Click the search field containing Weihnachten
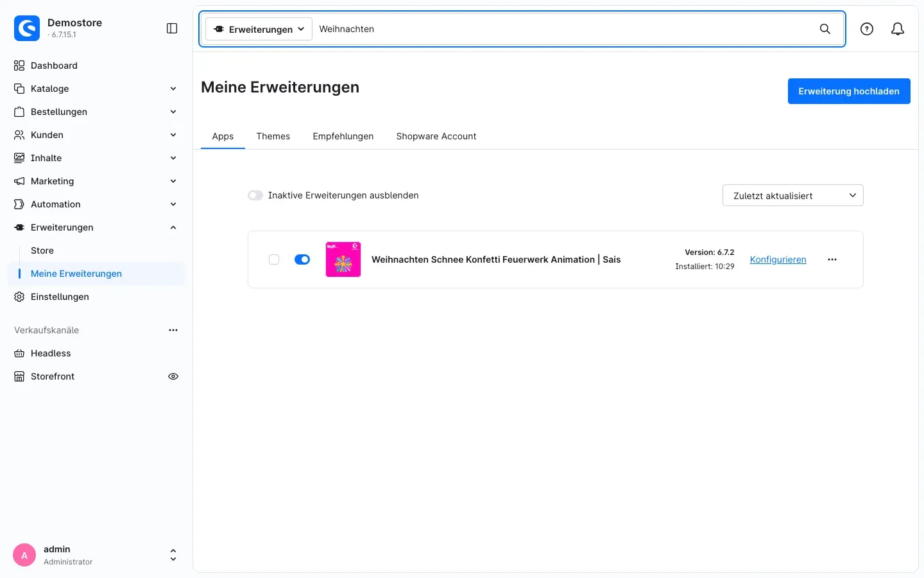The image size is (924, 578). (565, 29)
